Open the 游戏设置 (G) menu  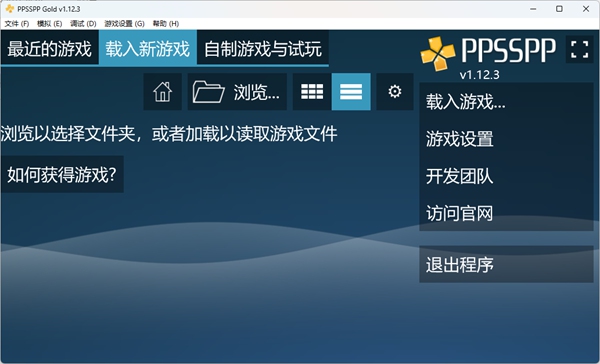[124, 24]
